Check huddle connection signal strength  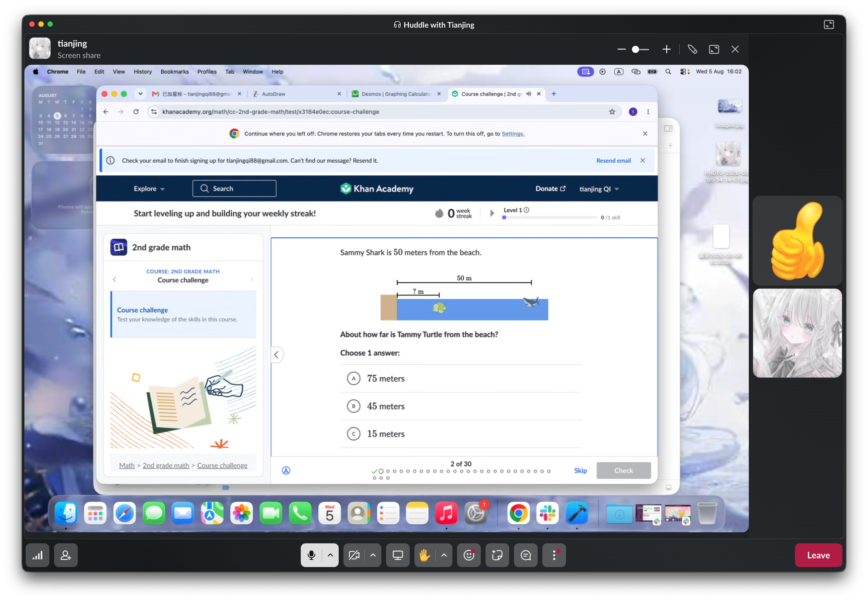37,555
